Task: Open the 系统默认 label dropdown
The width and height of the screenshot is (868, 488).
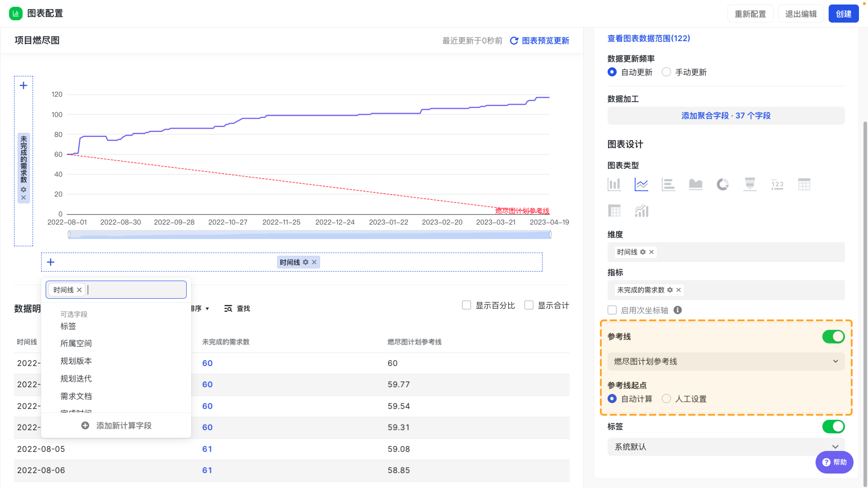Action: [x=726, y=447]
